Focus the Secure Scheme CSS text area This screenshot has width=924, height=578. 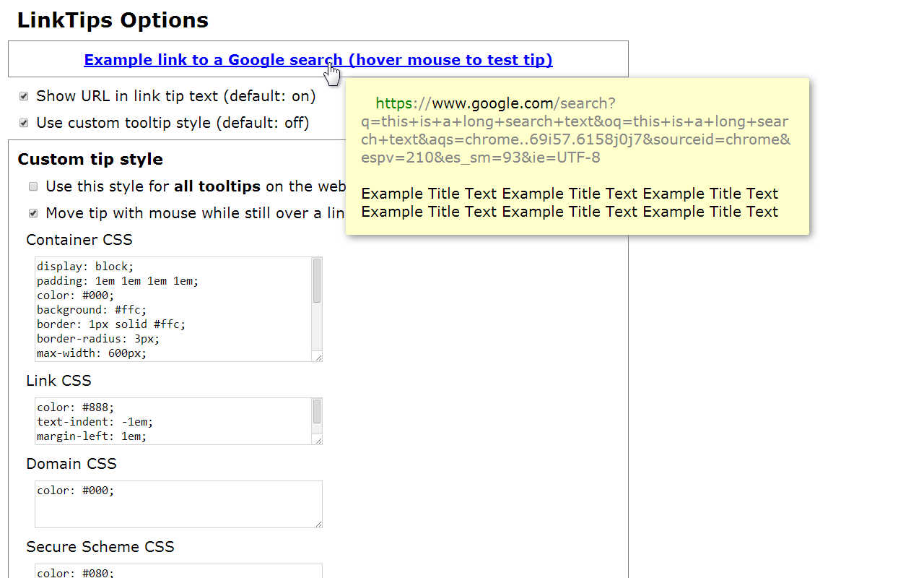point(178,571)
